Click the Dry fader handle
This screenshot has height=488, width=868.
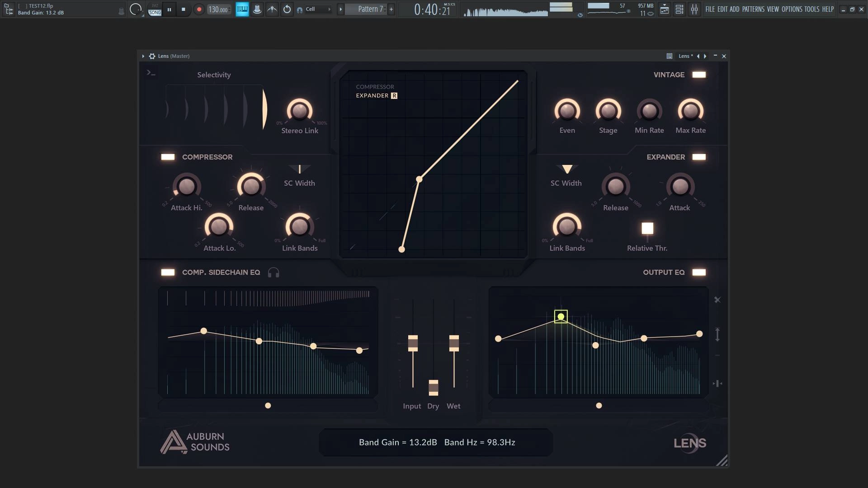433,388
